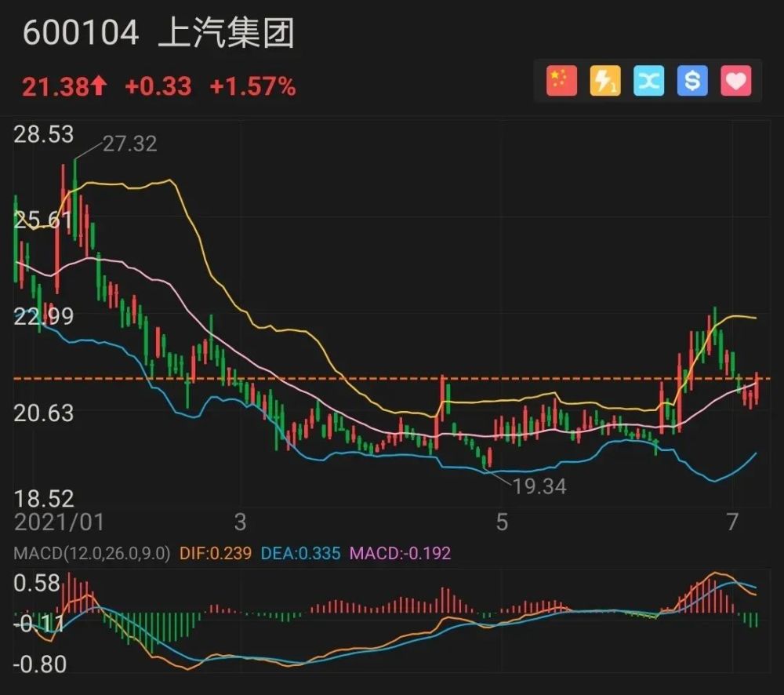784x695 pixels.
Task: Tap the China flag market icon
Action: tap(561, 81)
